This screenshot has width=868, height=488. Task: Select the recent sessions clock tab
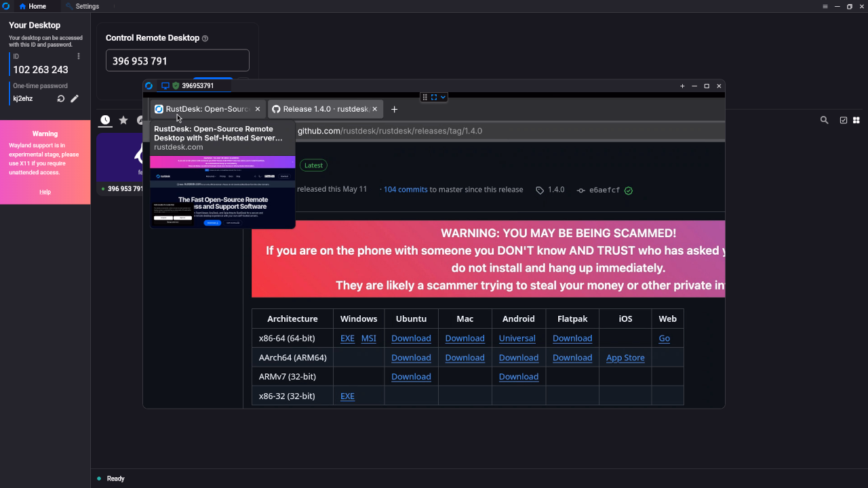tap(105, 120)
